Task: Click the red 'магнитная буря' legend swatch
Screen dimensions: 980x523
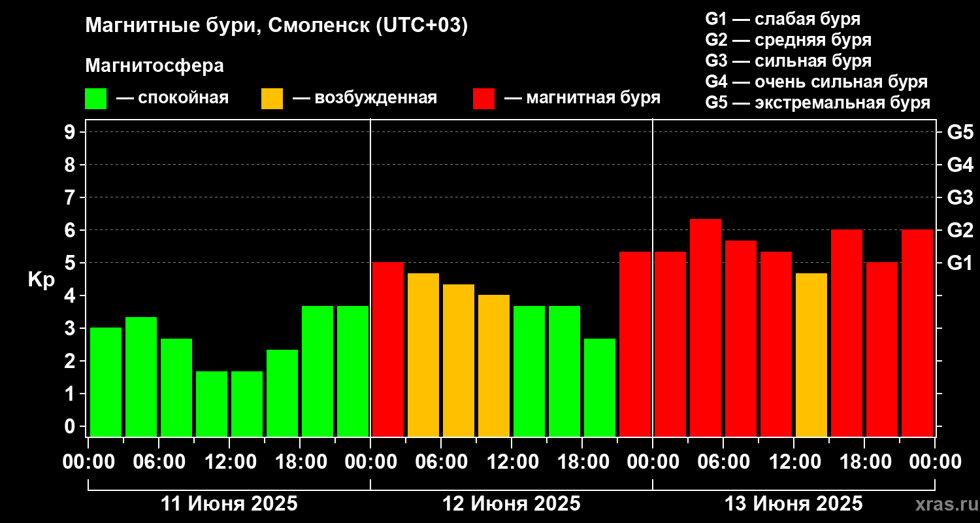Action: tap(483, 99)
